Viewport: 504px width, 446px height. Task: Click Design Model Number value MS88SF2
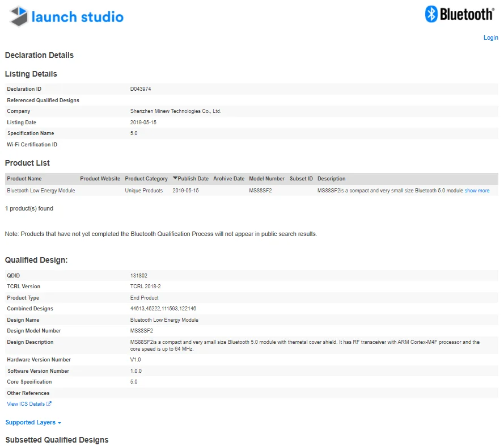(141, 331)
